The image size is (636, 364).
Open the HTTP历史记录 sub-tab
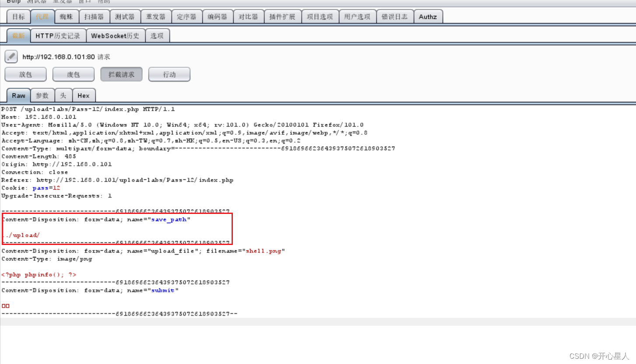[x=58, y=36]
